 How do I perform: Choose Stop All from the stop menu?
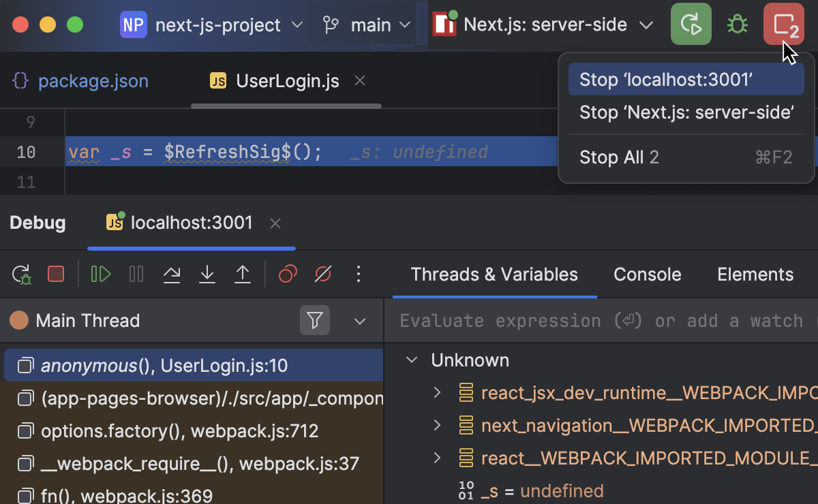(619, 157)
